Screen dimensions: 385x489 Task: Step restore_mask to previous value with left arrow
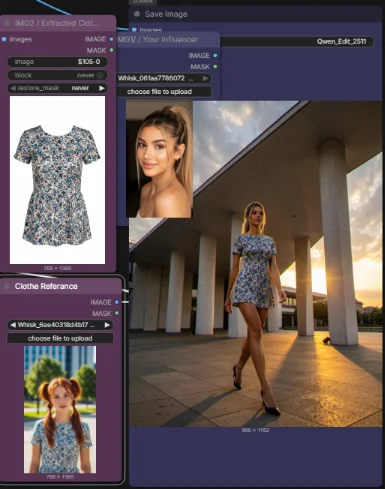pyautogui.click(x=13, y=88)
